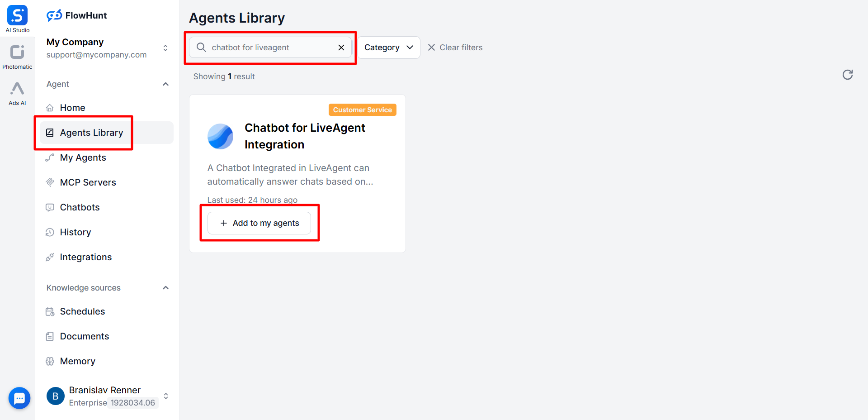Click the Chatbot for LiveAgent agent logo
Image resolution: width=868 pixels, height=420 pixels.
220,136
